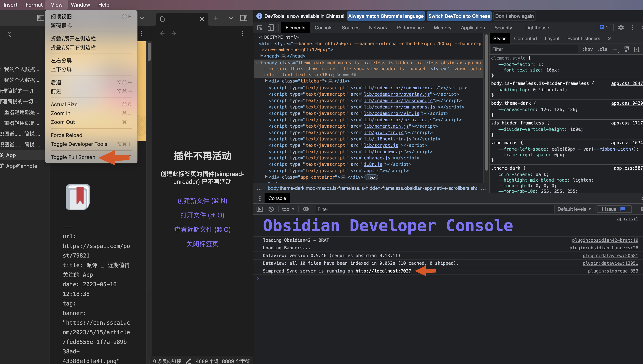Switch to the Computed tab
Viewport: 643px width, 364px height.
(x=525, y=38)
